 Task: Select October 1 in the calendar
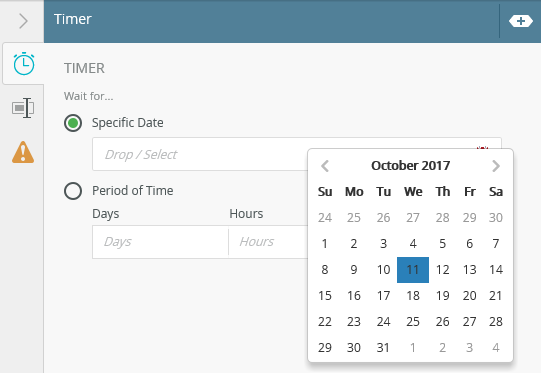coord(325,244)
